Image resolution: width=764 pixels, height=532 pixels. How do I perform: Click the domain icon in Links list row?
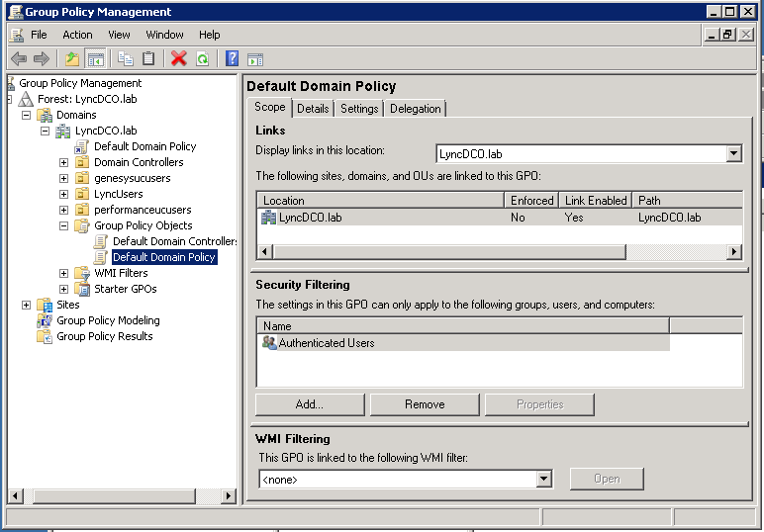269,218
